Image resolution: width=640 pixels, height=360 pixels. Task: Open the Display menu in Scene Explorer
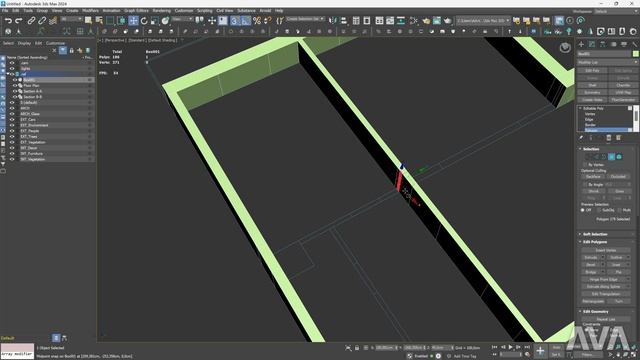pyautogui.click(x=24, y=43)
